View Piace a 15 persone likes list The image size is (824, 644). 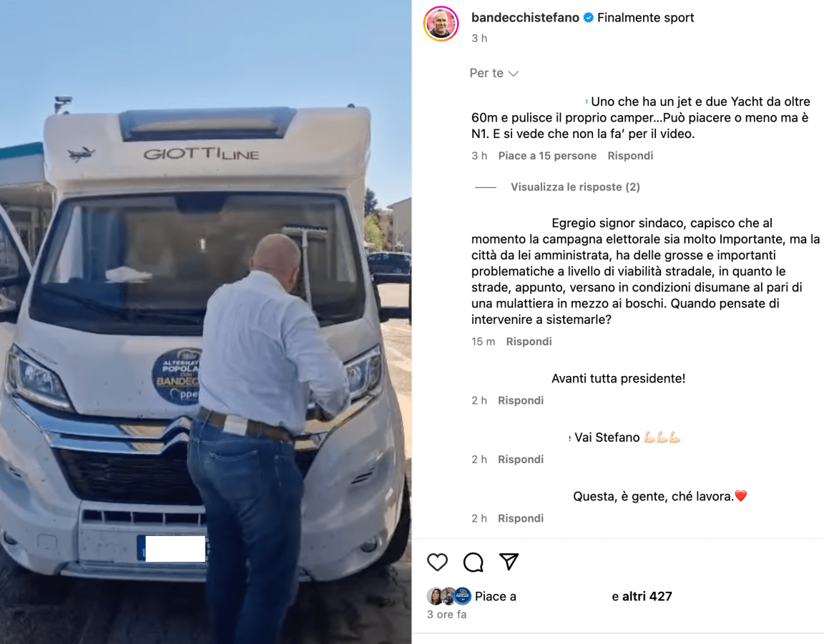click(547, 156)
